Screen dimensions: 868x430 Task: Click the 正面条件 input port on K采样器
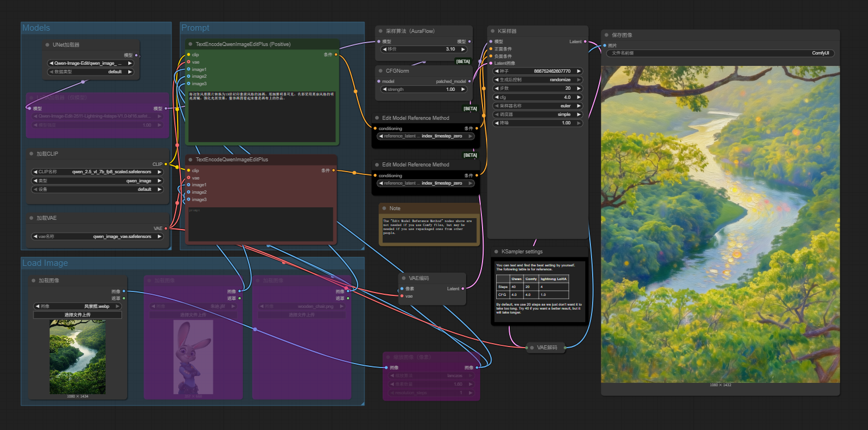[x=491, y=49]
